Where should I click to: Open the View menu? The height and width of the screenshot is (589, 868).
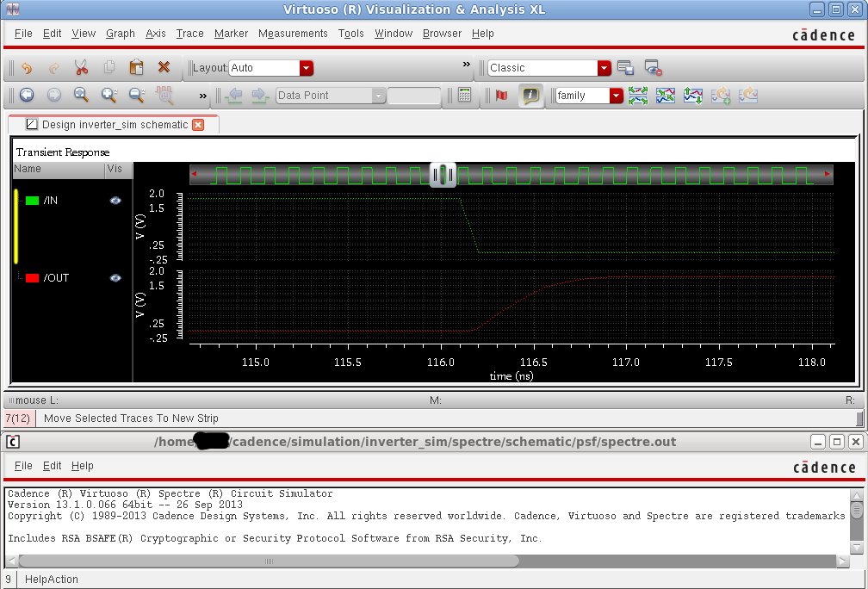pos(84,34)
